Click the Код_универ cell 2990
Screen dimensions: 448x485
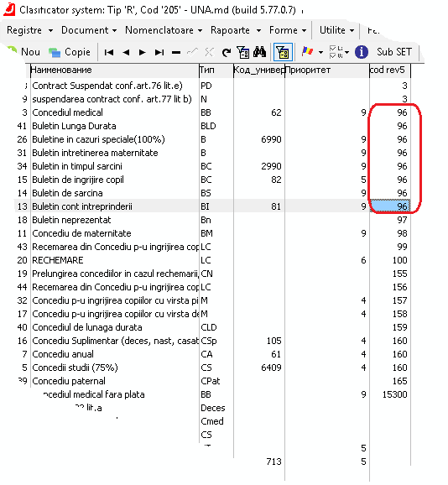pos(259,166)
